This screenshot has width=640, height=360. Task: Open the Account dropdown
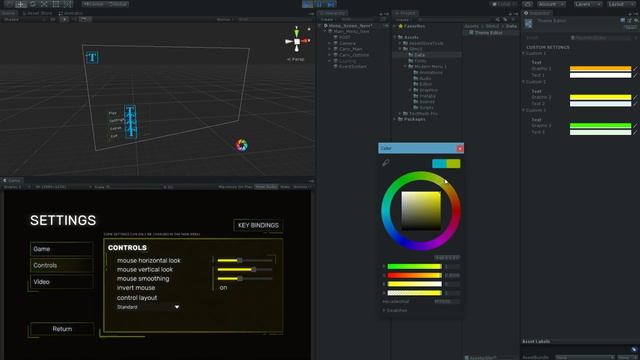[551, 4]
